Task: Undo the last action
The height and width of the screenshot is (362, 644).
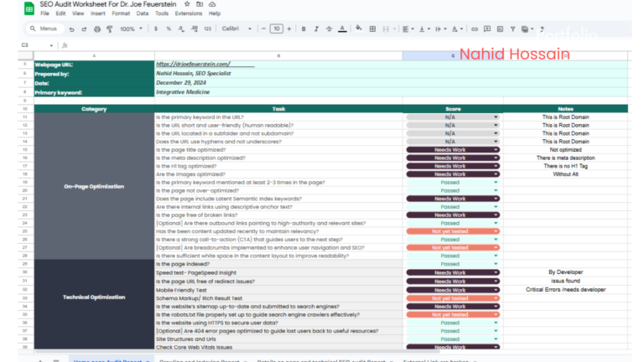Action: point(72,29)
